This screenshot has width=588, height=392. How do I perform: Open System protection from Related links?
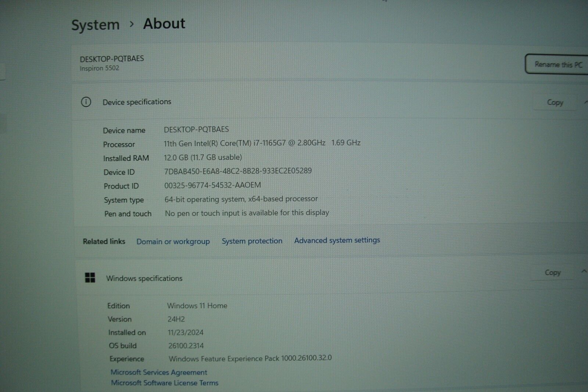click(x=252, y=241)
